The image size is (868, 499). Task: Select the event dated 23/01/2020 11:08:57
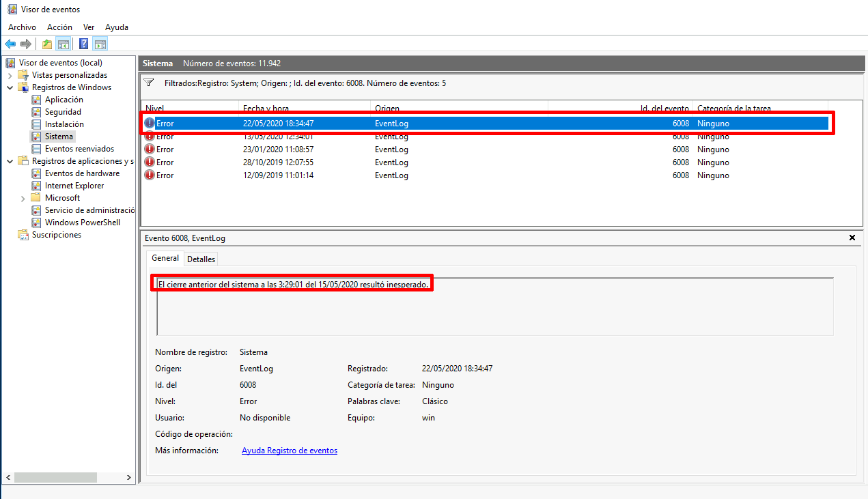pyautogui.click(x=278, y=149)
